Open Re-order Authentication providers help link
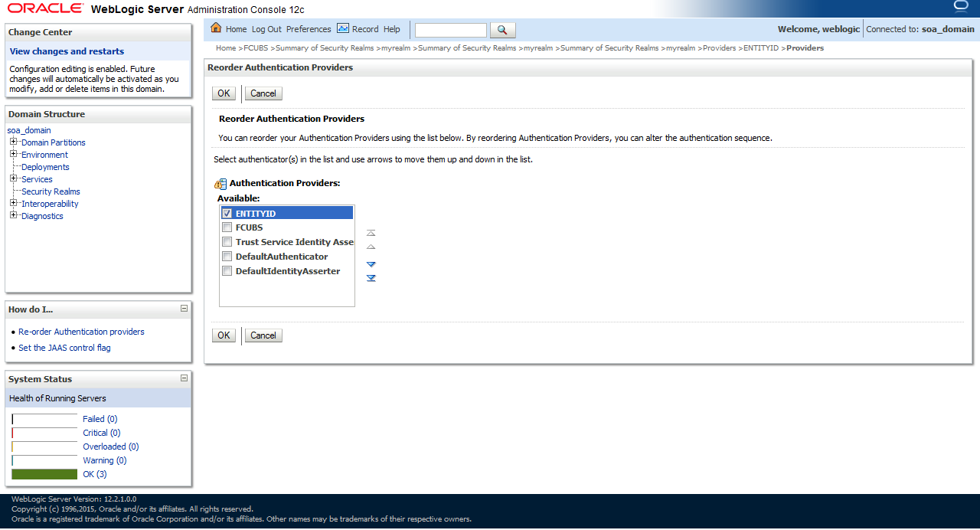Image resolution: width=980 pixels, height=530 pixels. [81, 332]
